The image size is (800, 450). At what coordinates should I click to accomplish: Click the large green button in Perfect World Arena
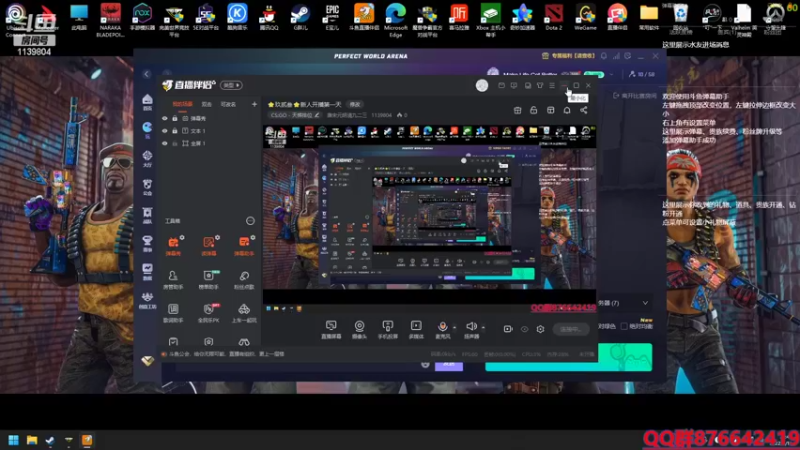click(x=568, y=357)
